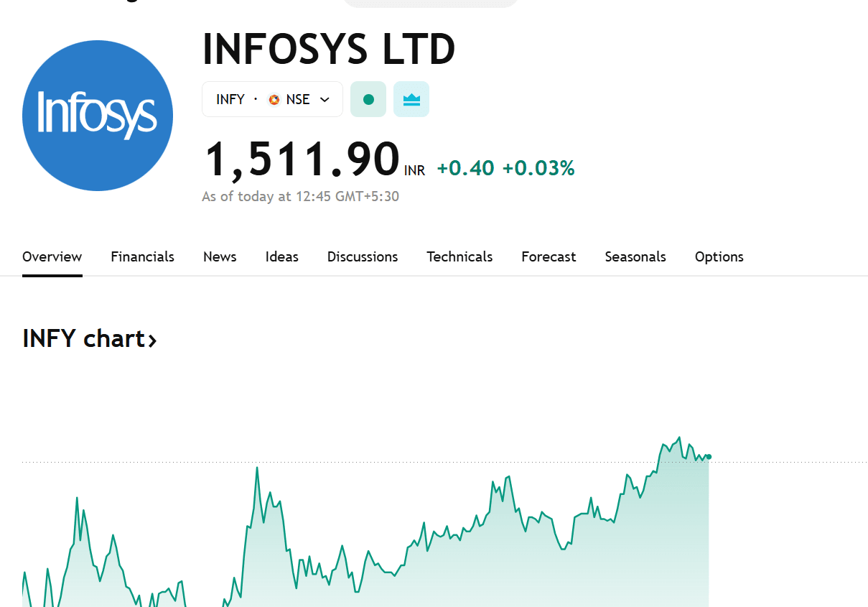View the Seasonals tab
The image size is (868, 607).
[x=635, y=256]
